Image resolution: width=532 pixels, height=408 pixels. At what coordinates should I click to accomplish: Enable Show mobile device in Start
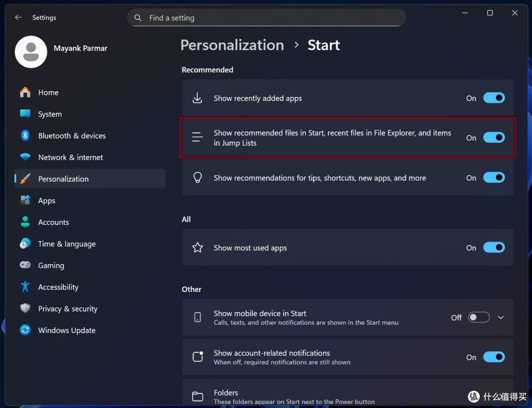479,317
